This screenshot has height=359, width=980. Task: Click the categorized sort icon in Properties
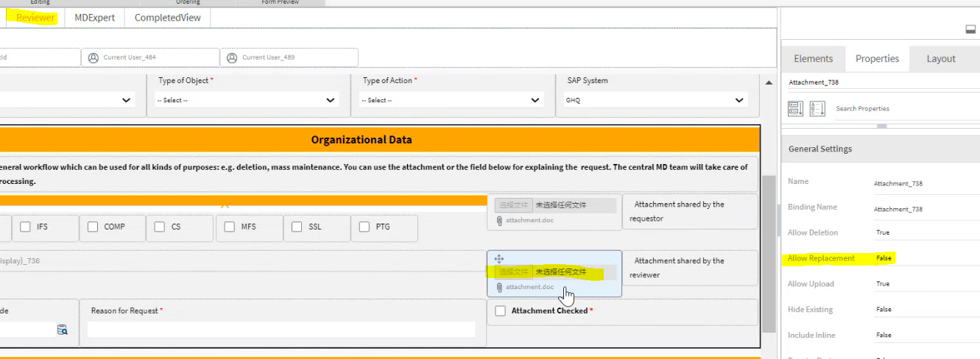click(795, 109)
